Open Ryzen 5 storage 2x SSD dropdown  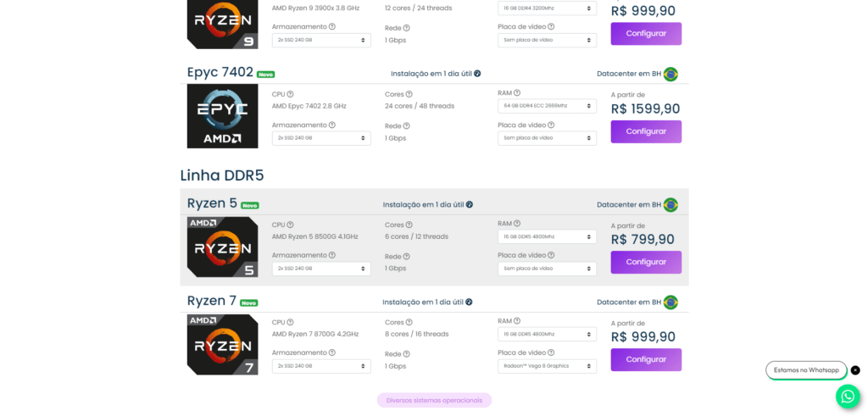tap(321, 269)
